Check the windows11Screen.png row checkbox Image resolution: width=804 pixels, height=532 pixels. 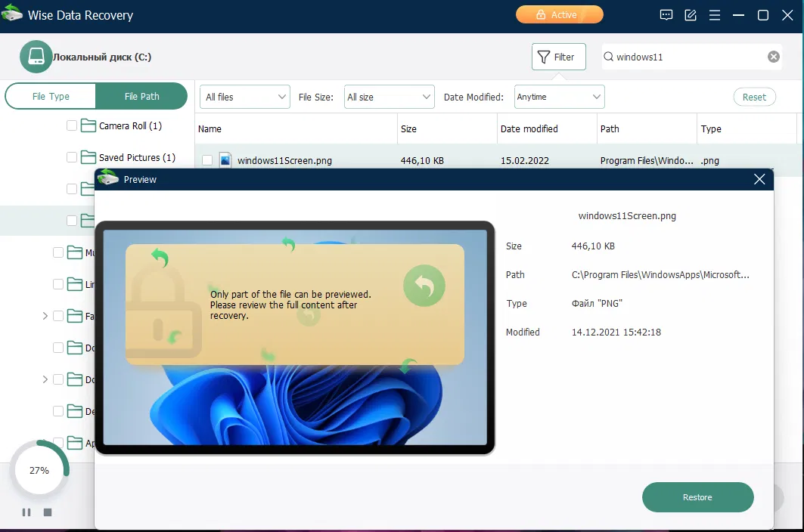click(207, 160)
